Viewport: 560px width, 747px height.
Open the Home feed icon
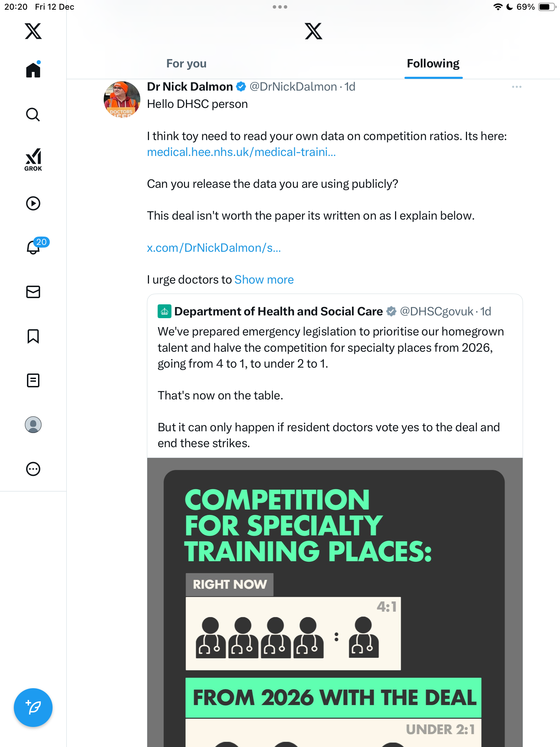pyautogui.click(x=33, y=70)
